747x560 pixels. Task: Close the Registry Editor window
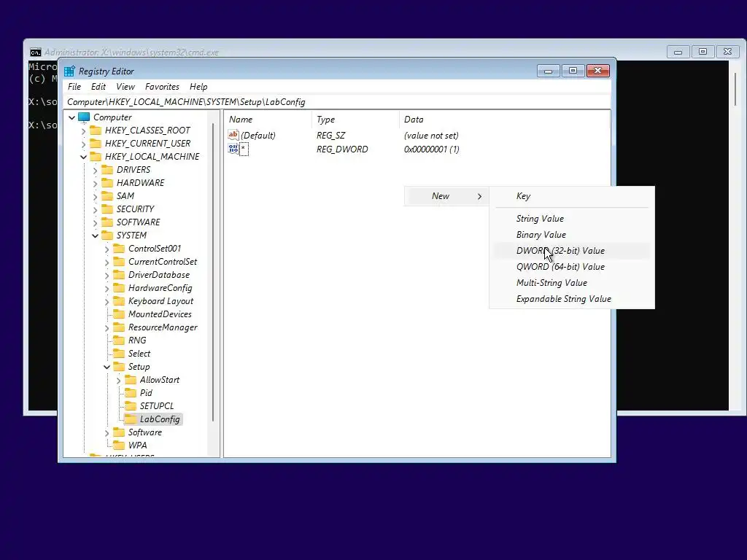tap(598, 71)
